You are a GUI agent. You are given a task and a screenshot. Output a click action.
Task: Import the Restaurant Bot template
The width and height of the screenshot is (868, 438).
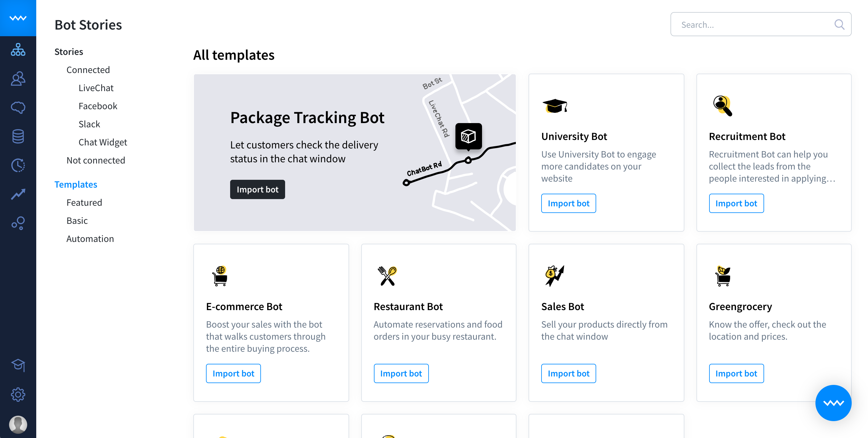(401, 373)
